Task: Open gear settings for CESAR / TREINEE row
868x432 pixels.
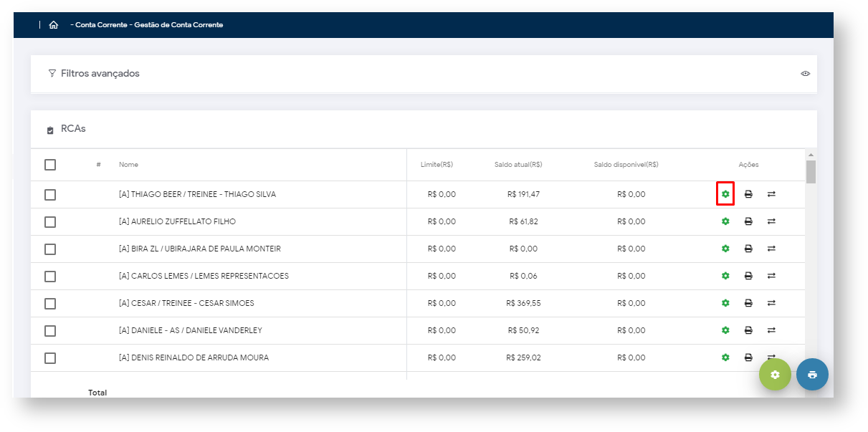Action: 725,303
